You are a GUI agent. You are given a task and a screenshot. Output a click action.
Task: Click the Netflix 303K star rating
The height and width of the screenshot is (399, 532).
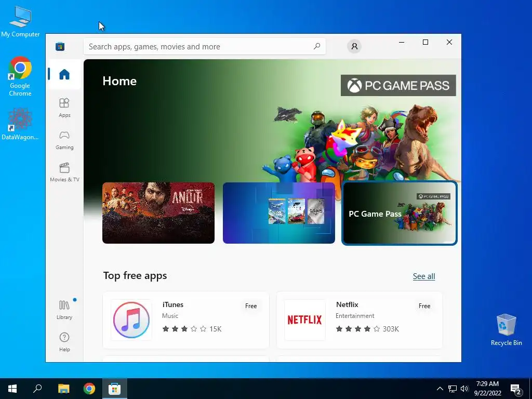pos(367,329)
